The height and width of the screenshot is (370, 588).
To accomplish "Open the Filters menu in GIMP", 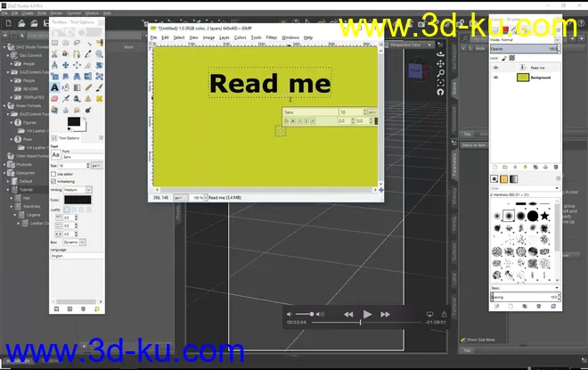I will tap(272, 37).
